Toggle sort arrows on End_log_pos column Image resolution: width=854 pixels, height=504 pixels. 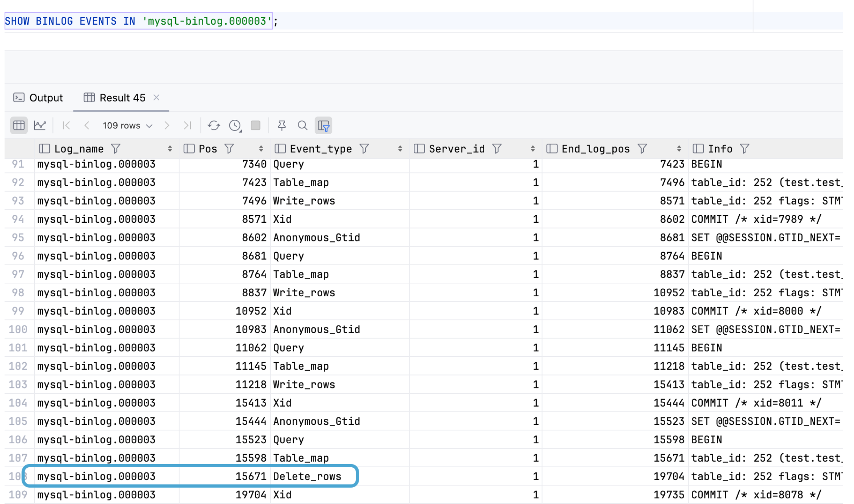tap(679, 149)
